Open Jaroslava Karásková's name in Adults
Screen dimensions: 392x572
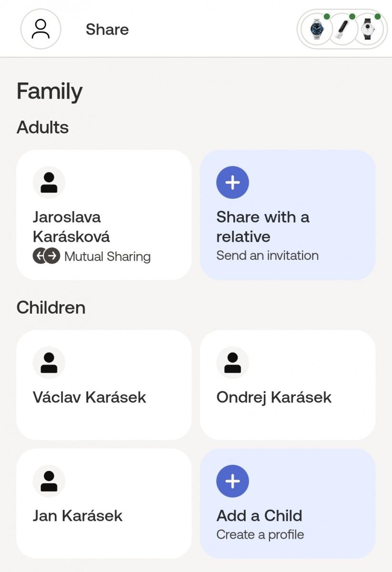(x=71, y=227)
